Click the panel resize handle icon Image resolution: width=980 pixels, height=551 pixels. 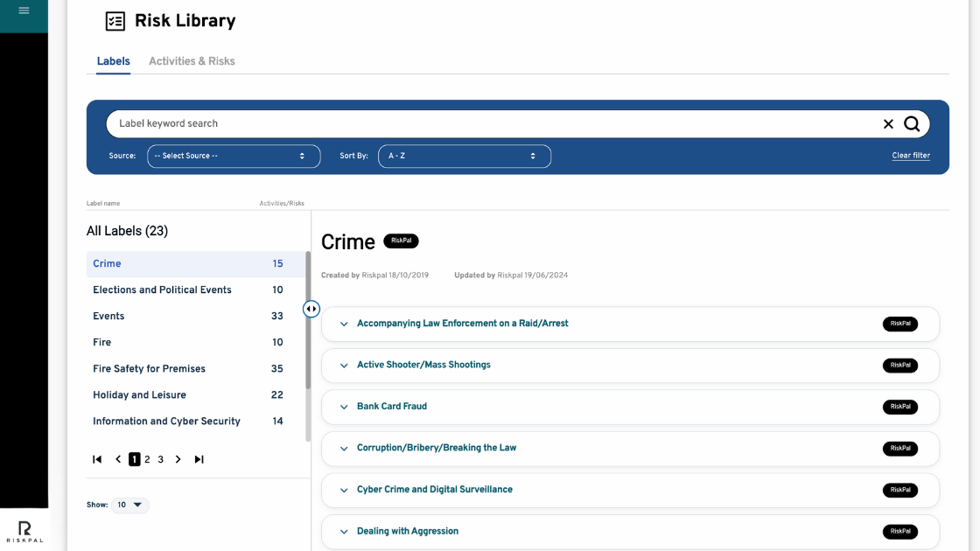point(311,309)
